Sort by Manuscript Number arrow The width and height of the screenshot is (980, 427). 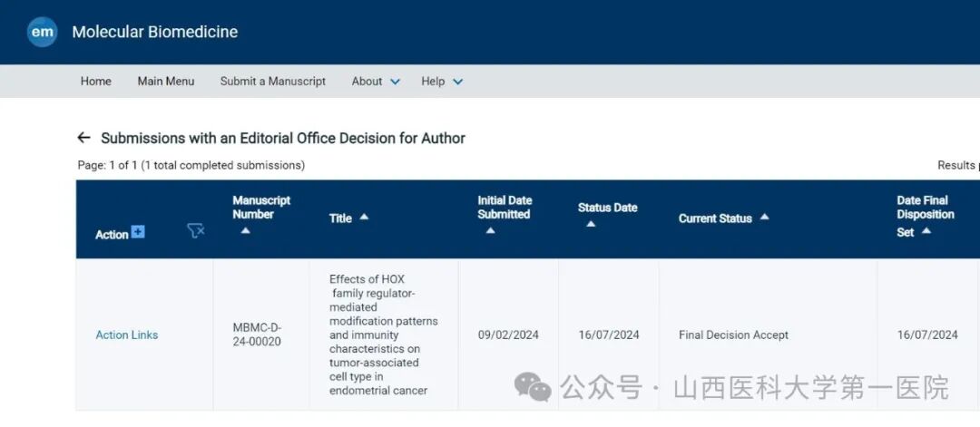[x=246, y=230]
